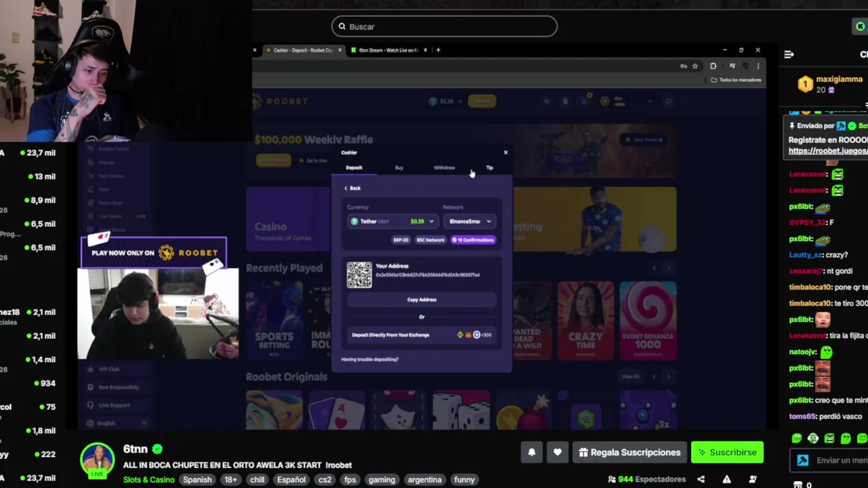Select the fps tag

coord(350,479)
